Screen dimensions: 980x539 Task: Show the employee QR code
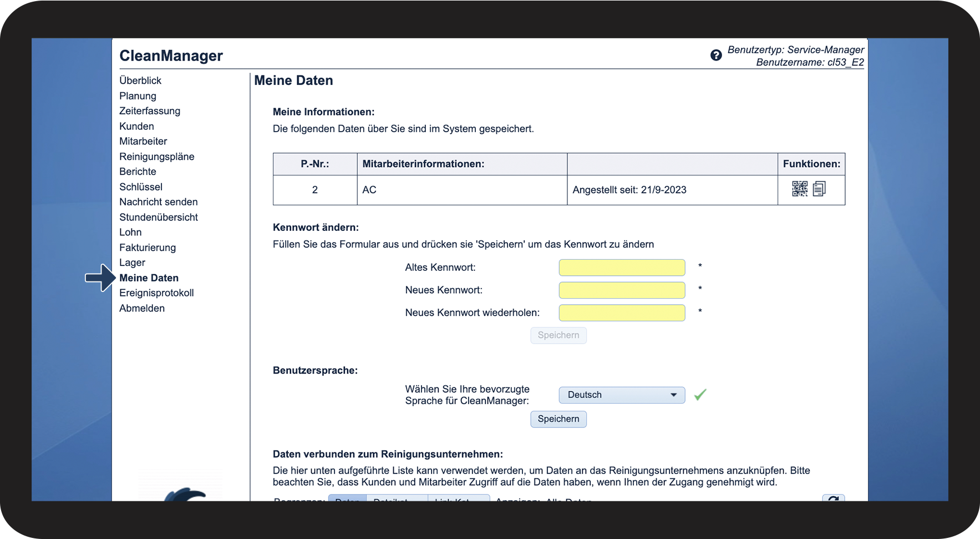click(799, 189)
